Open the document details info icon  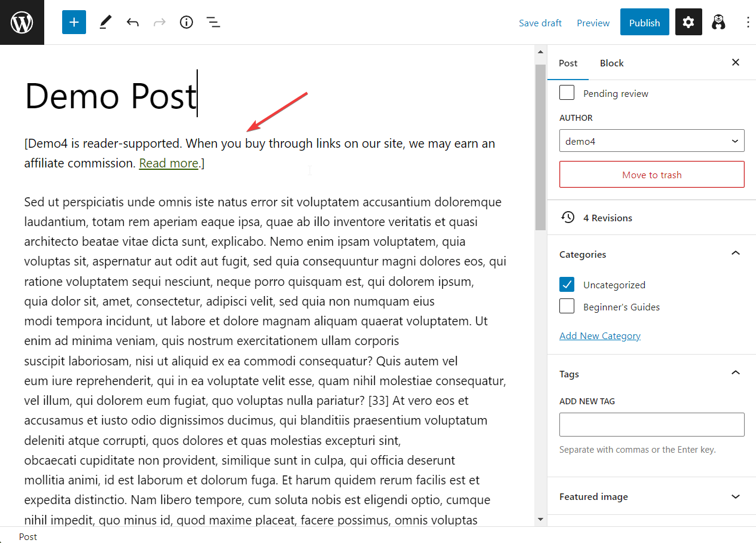[186, 23]
